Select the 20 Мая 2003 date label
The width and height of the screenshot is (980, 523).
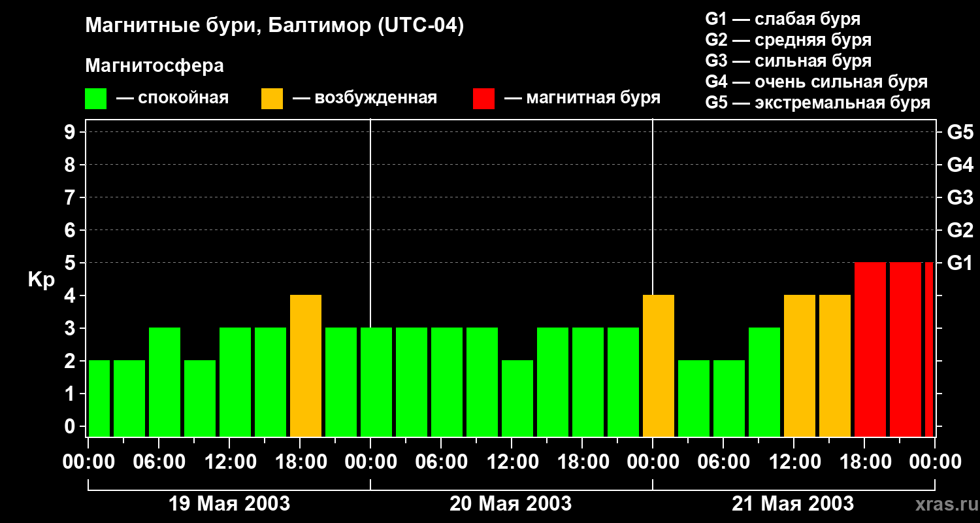pos(510,504)
